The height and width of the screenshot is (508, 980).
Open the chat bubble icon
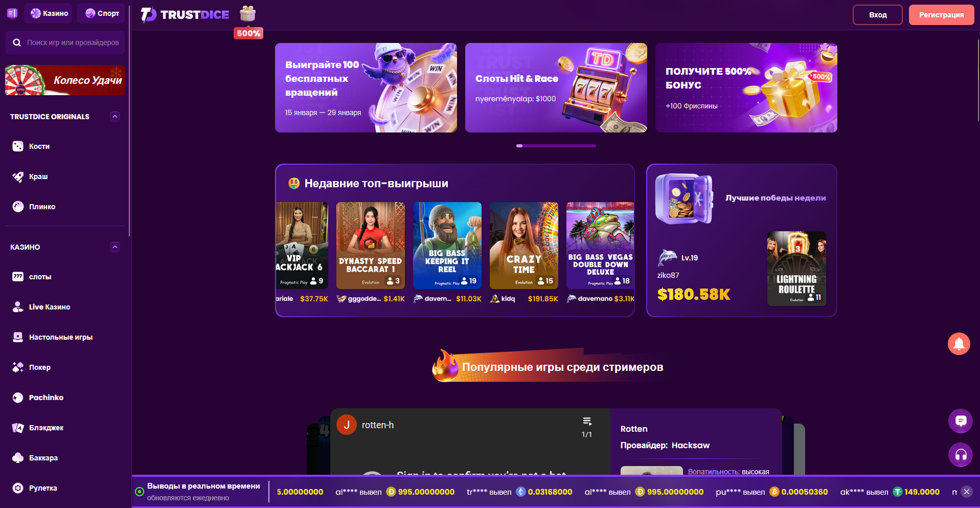(x=961, y=421)
